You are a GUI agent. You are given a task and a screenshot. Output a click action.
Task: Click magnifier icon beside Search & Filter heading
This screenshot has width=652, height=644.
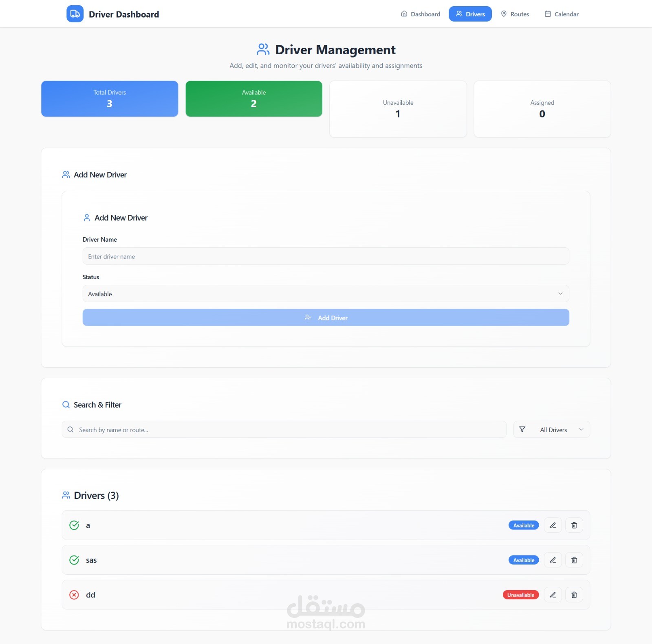tap(66, 404)
